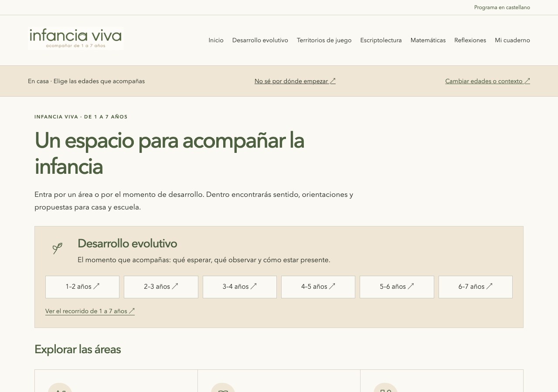This screenshot has height=392, width=558.
Task: Open the 6–7 años stage
Action: pyautogui.click(x=476, y=287)
